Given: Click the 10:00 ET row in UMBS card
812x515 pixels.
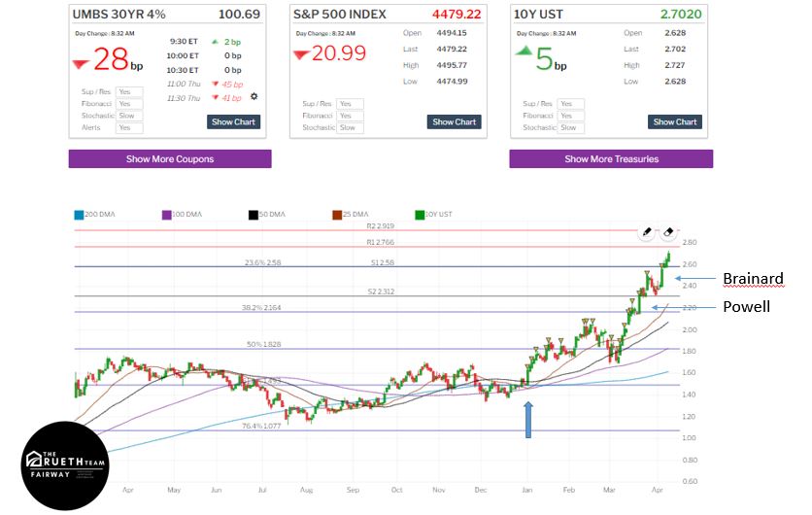Looking at the screenshot, I should (x=205, y=55).
